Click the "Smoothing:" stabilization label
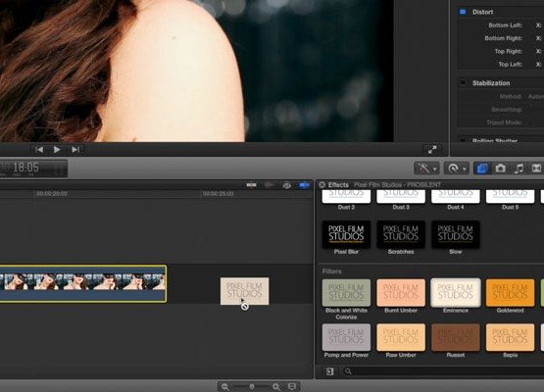The image size is (544, 392). pos(507,110)
